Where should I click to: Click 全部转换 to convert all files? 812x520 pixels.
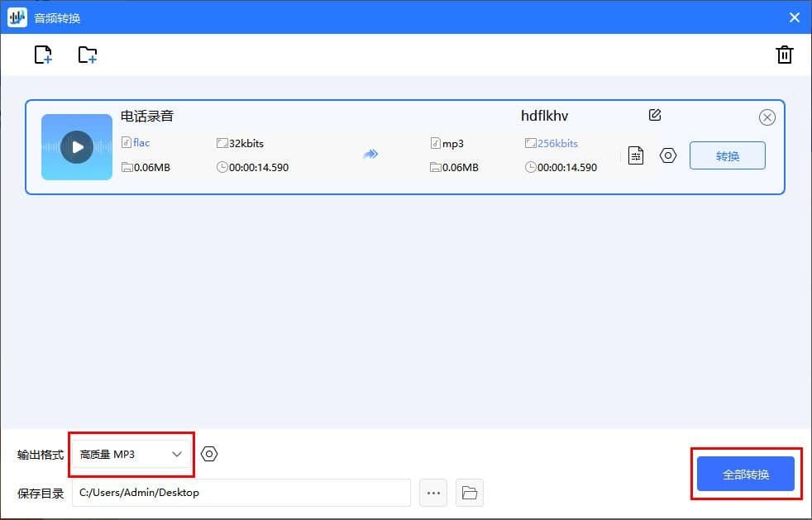click(745, 474)
